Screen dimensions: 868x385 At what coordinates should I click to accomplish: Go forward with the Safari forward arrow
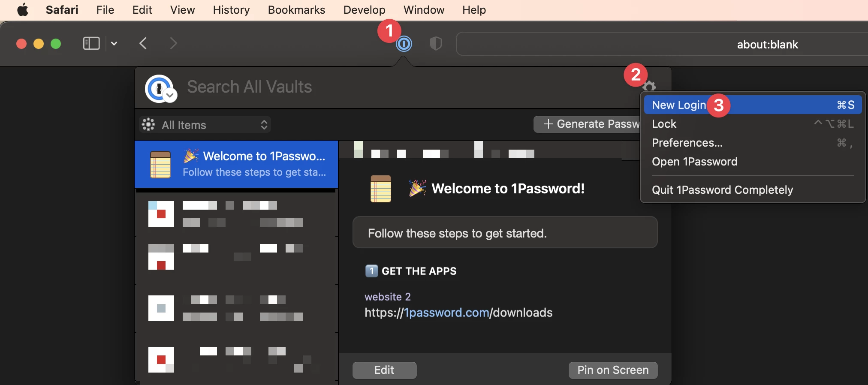tap(173, 43)
